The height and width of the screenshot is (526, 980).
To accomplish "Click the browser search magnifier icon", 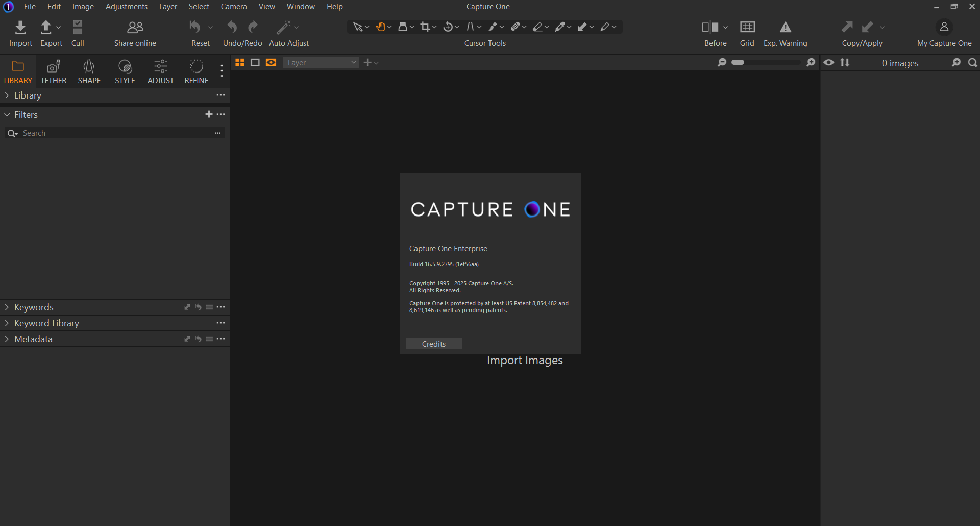I will click(x=973, y=62).
